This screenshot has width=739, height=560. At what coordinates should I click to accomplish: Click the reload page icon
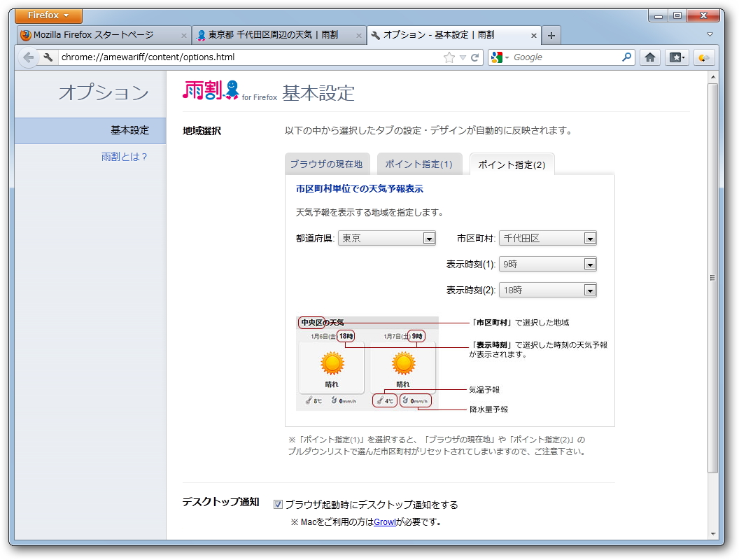tap(475, 57)
